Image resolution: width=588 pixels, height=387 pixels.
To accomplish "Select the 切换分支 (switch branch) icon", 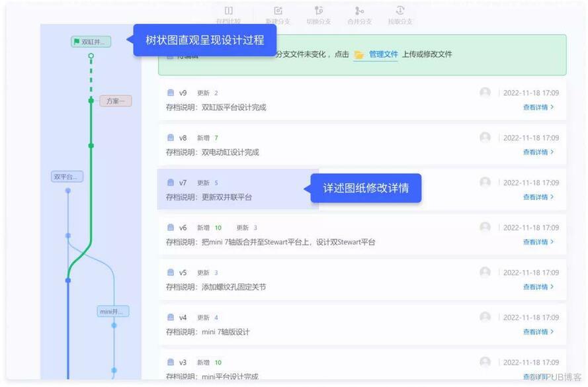I will [x=319, y=11].
